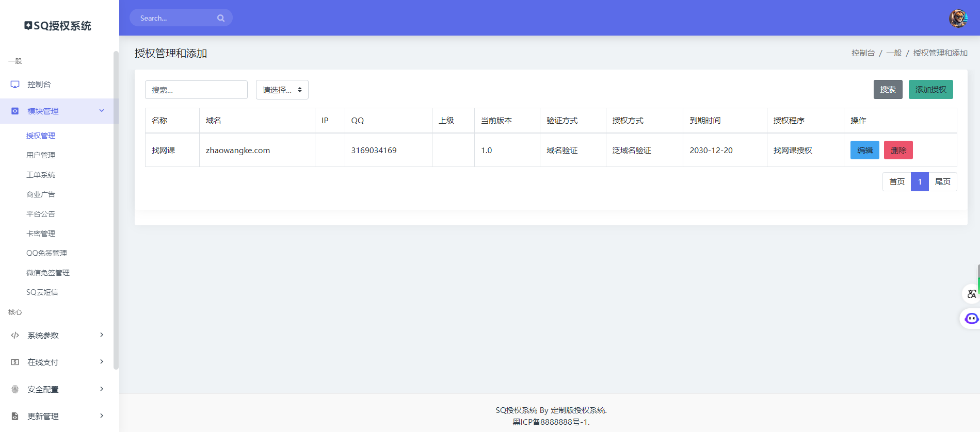Edit the 找网课 authorization row
980x432 pixels.
(x=865, y=150)
